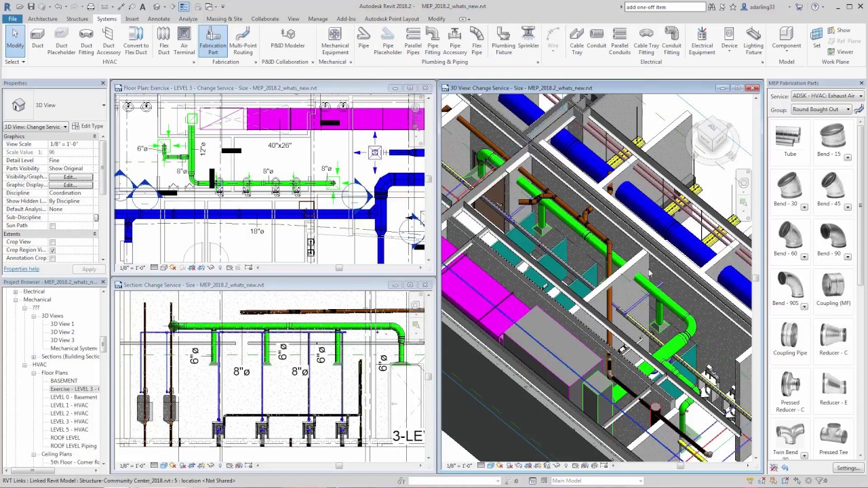This screenshot has width=868, height=488.
Task: Uncheck Crop Region Visible in Properties
Action: point(52,249)
